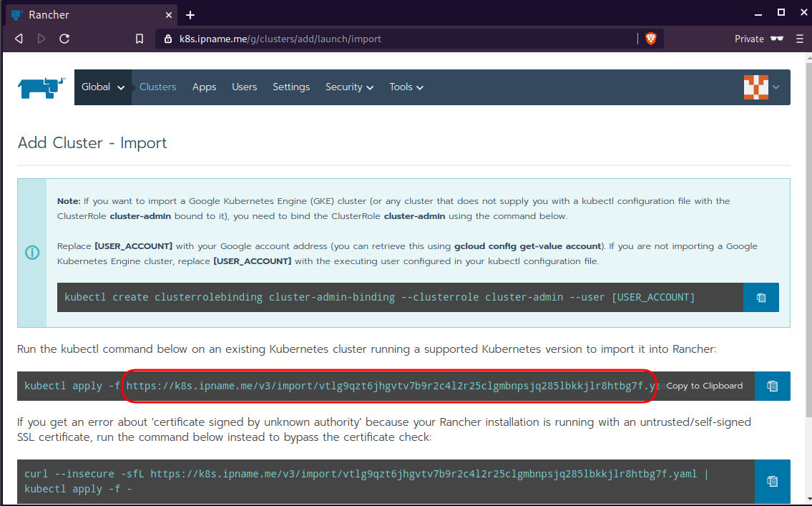This screenshot has height=506, width=812.
Task: Click the Rancher cow logo
Action: tap(41, 87)
